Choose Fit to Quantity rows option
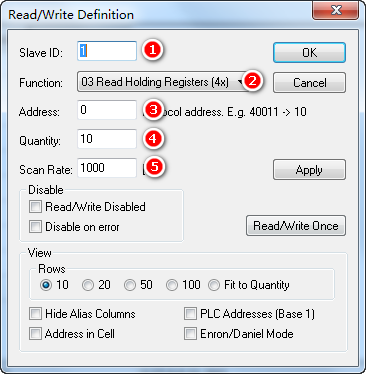 tap(214, 285)
